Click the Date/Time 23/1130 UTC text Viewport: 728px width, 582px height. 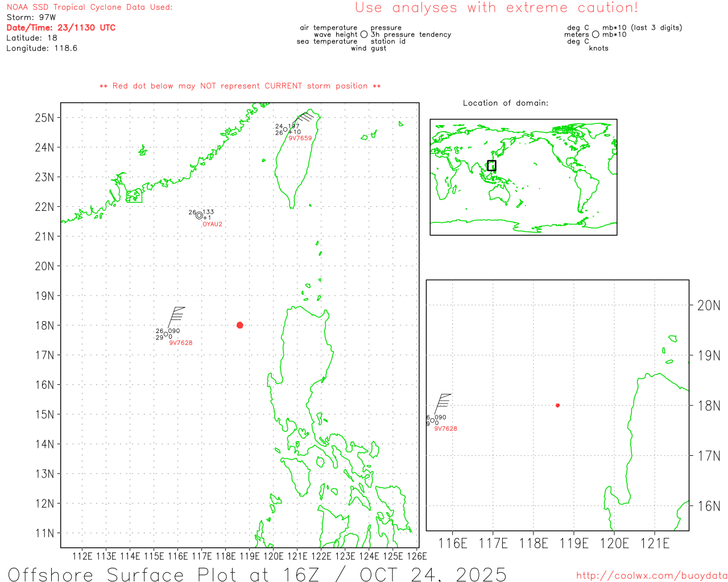61,27
